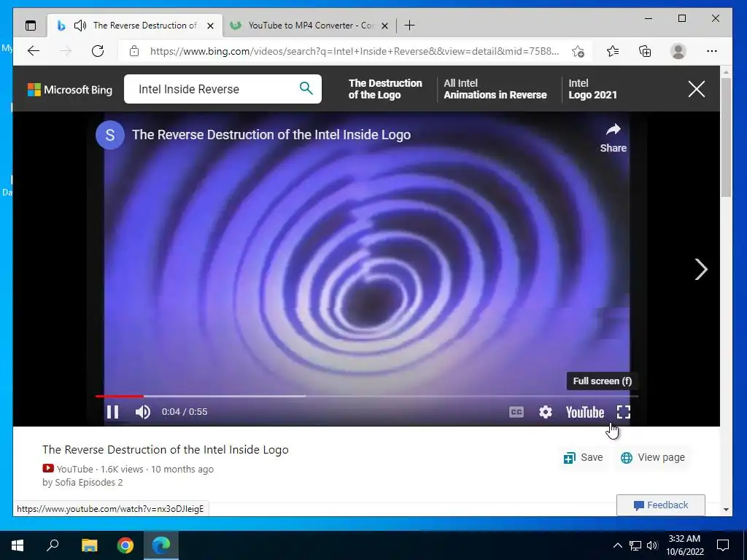Go to next video chevron

click(701, 270)
